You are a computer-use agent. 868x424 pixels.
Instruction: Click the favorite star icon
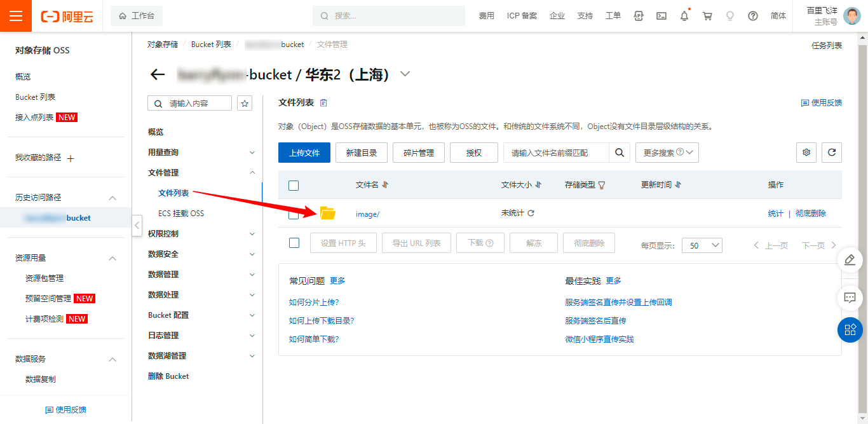click(245, 104)
